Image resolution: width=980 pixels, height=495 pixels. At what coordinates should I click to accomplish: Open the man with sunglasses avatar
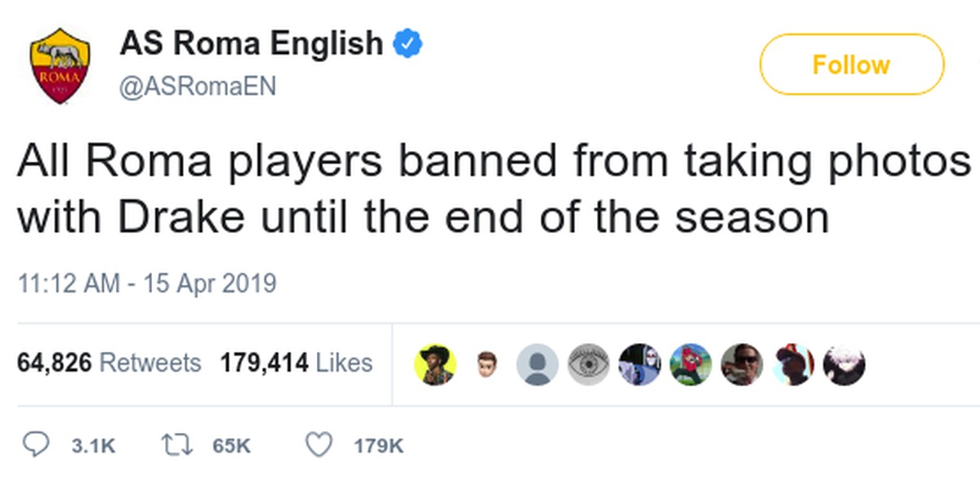coord(742,364)
